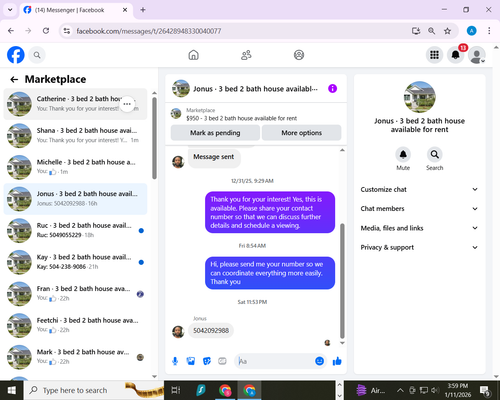Expand Media, files and links section
The height and width of the screenshot is (400, 500).
point(419,228)
